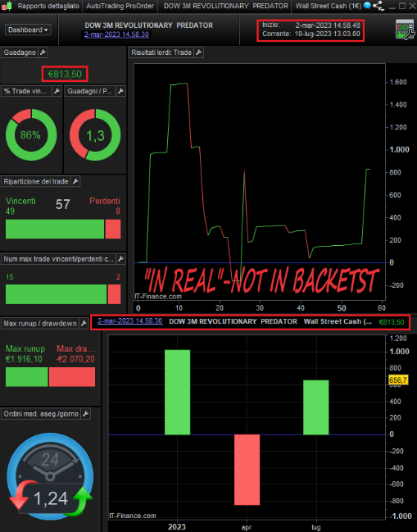Click the Ordini med. eseg./giorno label
Image resolution: width=417 pixels, height=532 pixels.
pyautogui.click(x=41, y=414)
